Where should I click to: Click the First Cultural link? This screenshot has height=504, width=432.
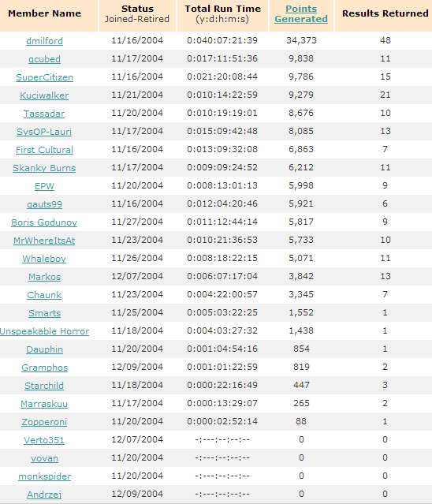click(44, 150)
